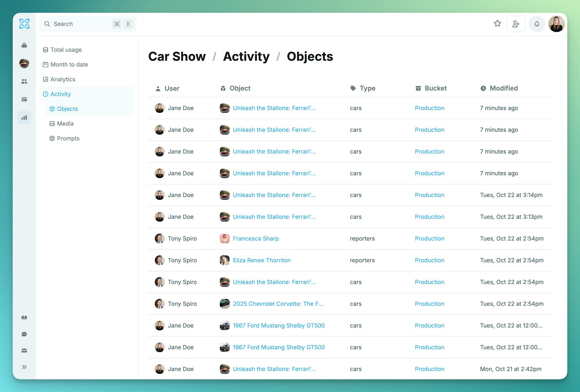The width and height of the screenshot is (580, 392).
Task: Open the team members icon in sidebar
Action: tap(24, 81)
